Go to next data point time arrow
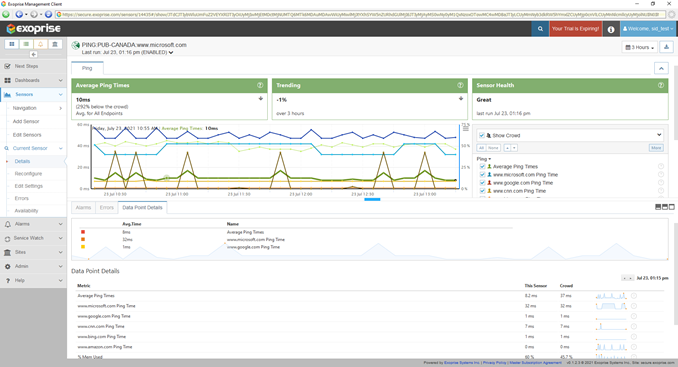Viewport: 678px width, 367px height. point(630,278)
